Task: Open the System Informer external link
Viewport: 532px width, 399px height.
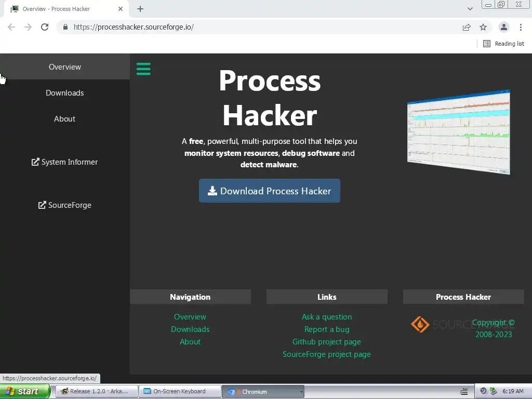Action: click(65, 162)
